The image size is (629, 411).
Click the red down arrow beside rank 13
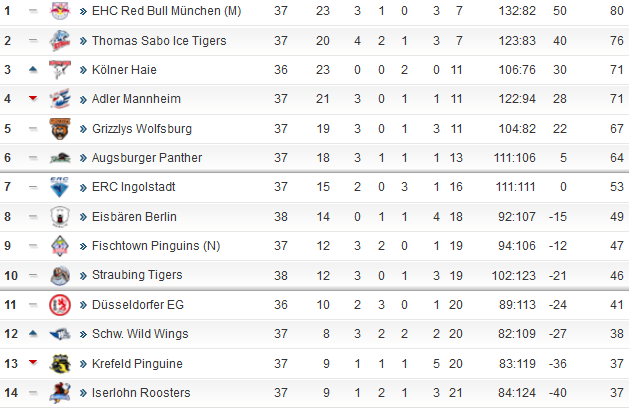[33, 362]
